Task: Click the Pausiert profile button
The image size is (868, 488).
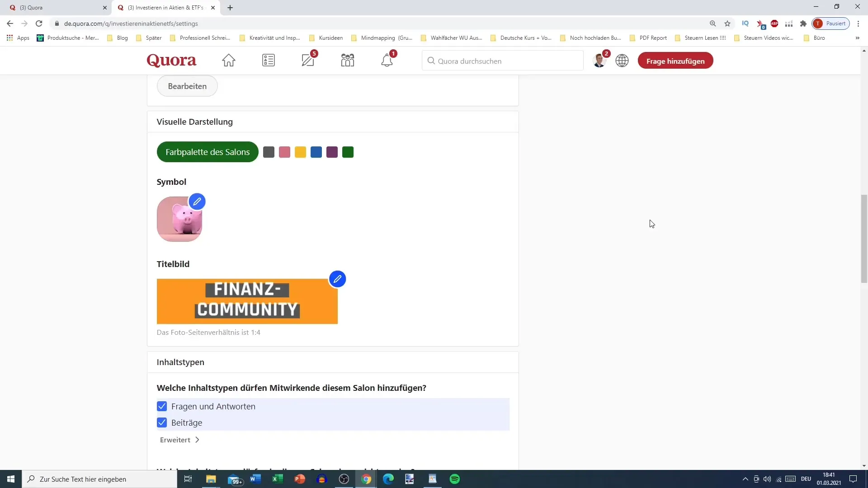Action: click(831, 23)
